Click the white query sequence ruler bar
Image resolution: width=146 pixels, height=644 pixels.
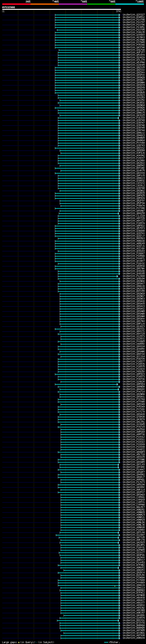61,10
